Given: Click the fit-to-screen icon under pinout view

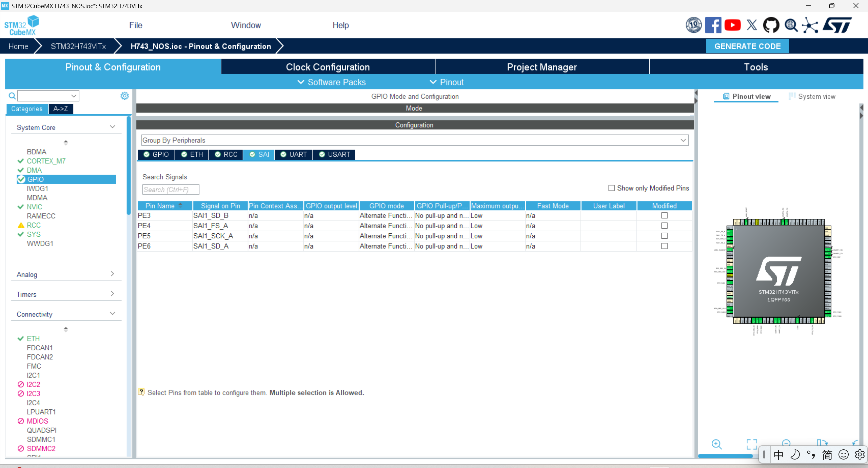Looking at the screenshot, I should pyautogui.click(x=752, y=444).
